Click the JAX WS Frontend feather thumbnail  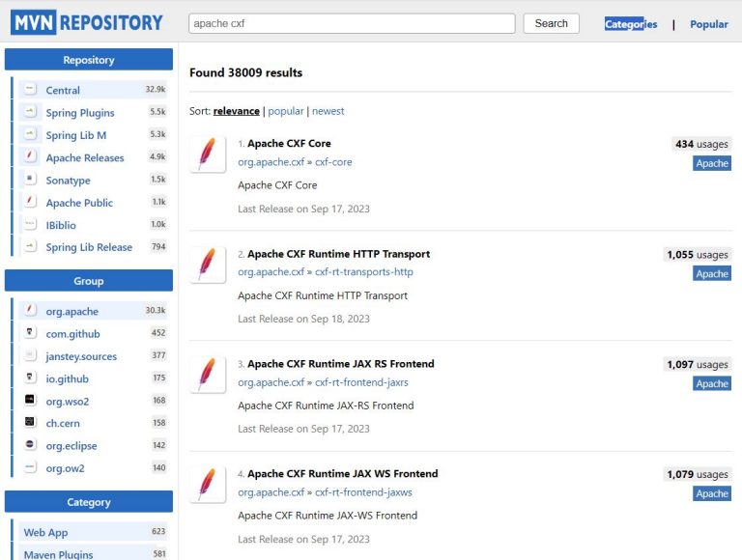pyautogui.click(x=208, y=485)
